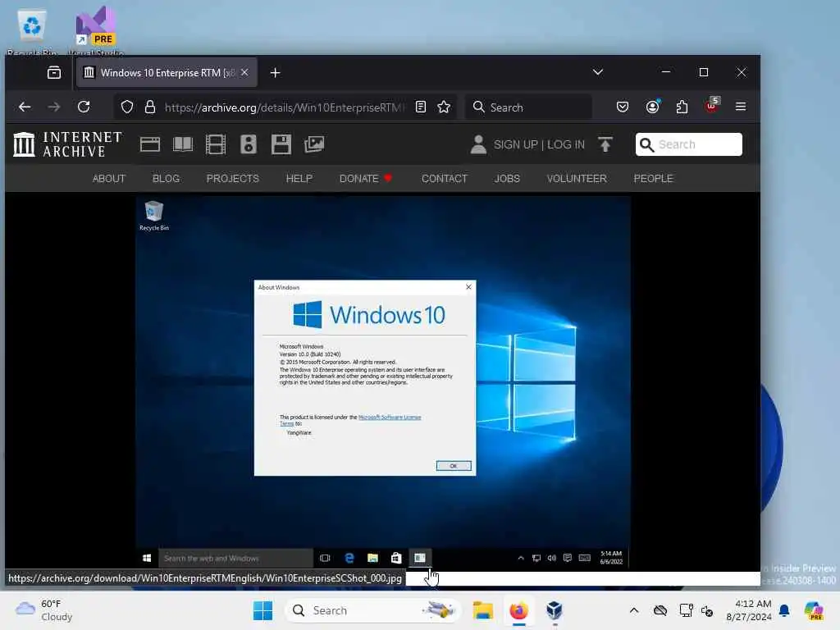Image resolution: width=840 pixels, height=630 pixels.
Task: Open Firefox View tab overview icon
Action: coord(54,72)
